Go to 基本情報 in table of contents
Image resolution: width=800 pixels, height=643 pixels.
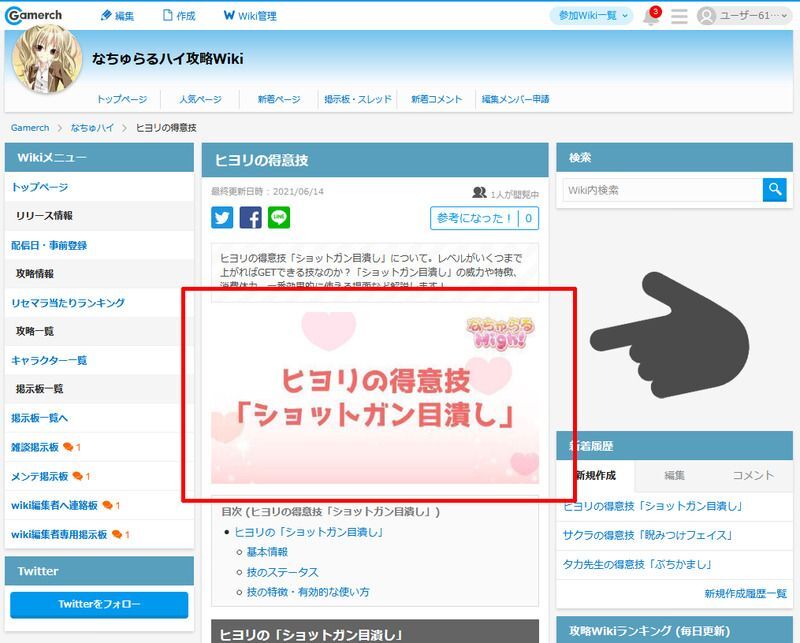(x=267, y=552)
